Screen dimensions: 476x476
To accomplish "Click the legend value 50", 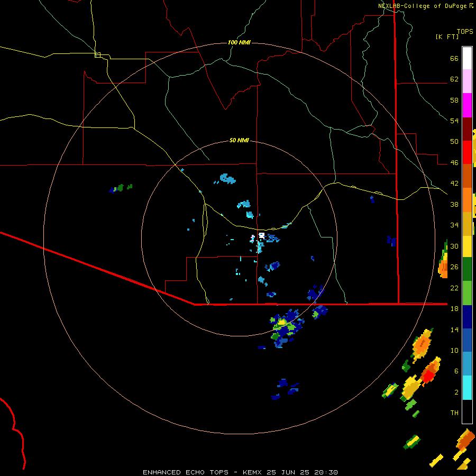I will coord(454,142).
